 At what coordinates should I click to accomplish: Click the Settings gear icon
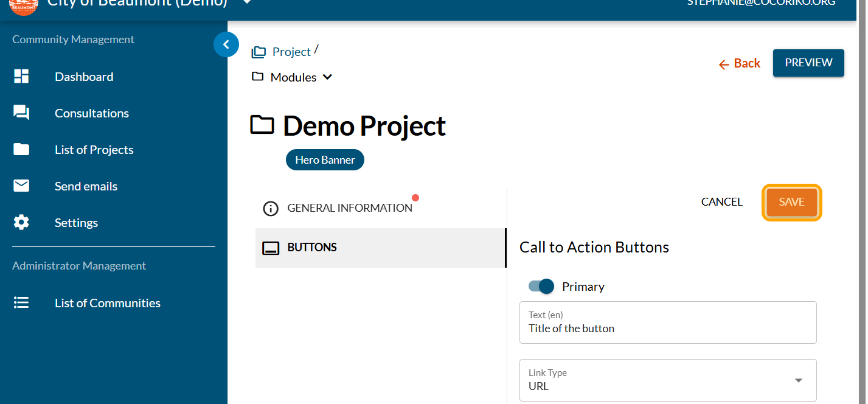(21, 223)
